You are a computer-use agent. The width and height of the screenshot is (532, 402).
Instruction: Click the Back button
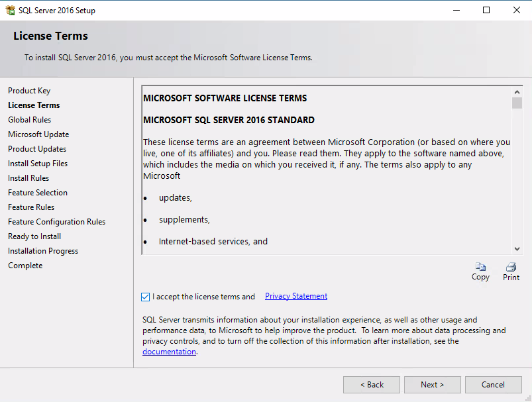pyautogui.click(x=371, y=384)
